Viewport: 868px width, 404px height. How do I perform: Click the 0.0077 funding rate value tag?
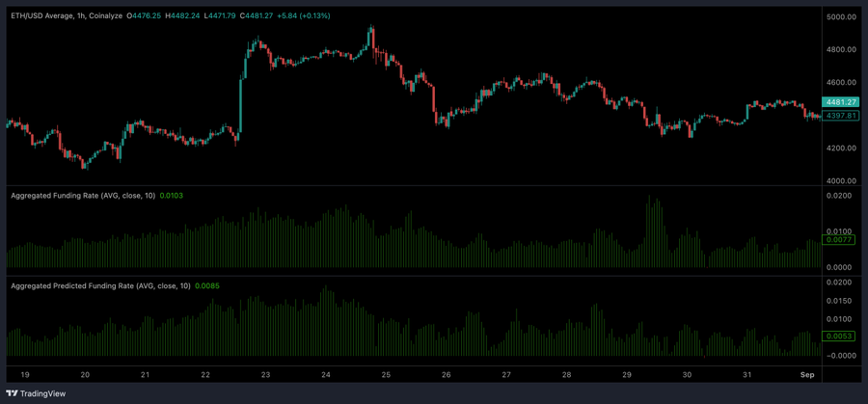(839, 239)
